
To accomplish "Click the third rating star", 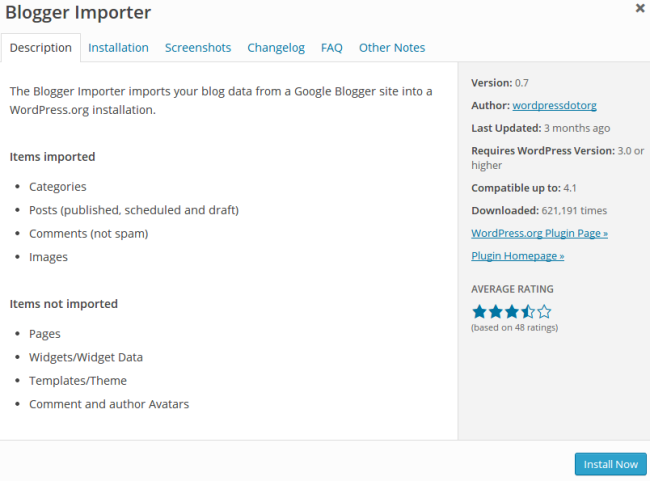I will pyautogui.click(x=512, y=311).
